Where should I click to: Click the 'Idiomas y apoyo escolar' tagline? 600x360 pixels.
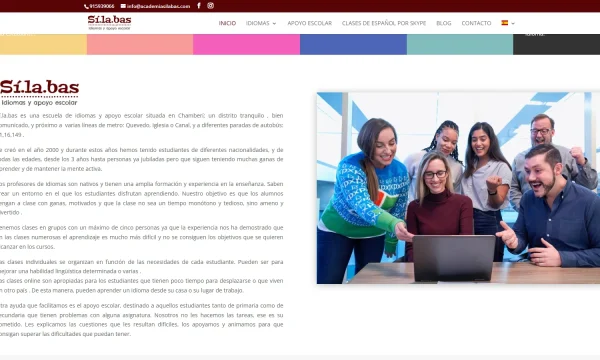(39, 103)
